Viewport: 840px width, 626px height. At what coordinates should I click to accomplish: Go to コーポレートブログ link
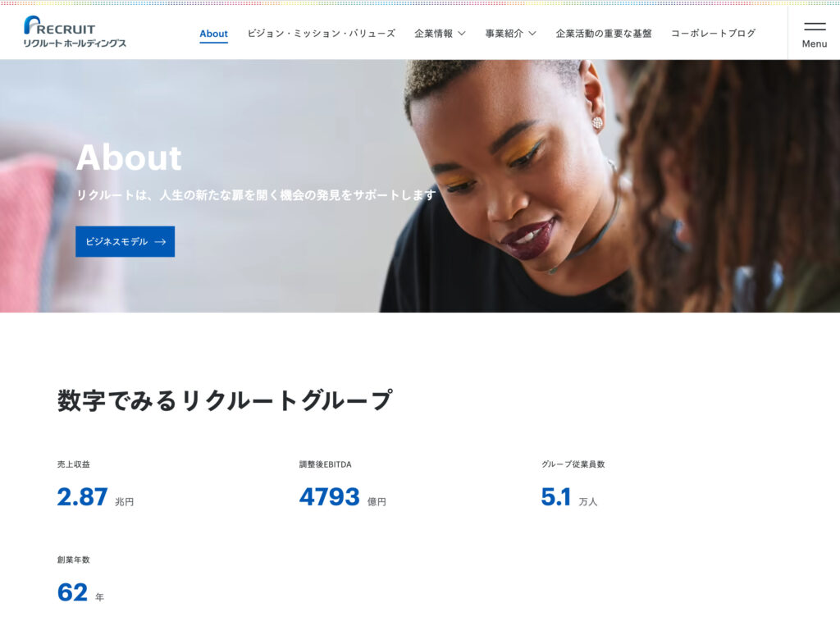point(713,34)
